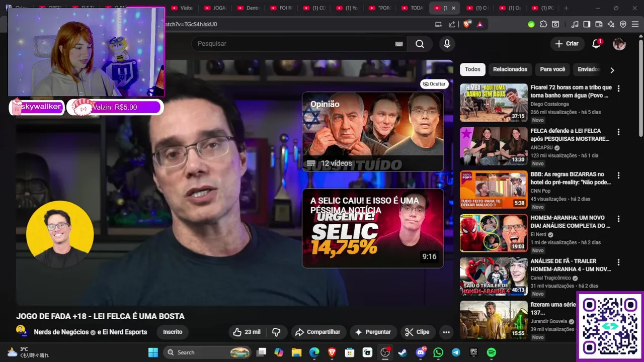The image size is (644, 362).
Task: Open BBB regras BIZARRAS video thumbnail
Action: [x=494, y=190]
